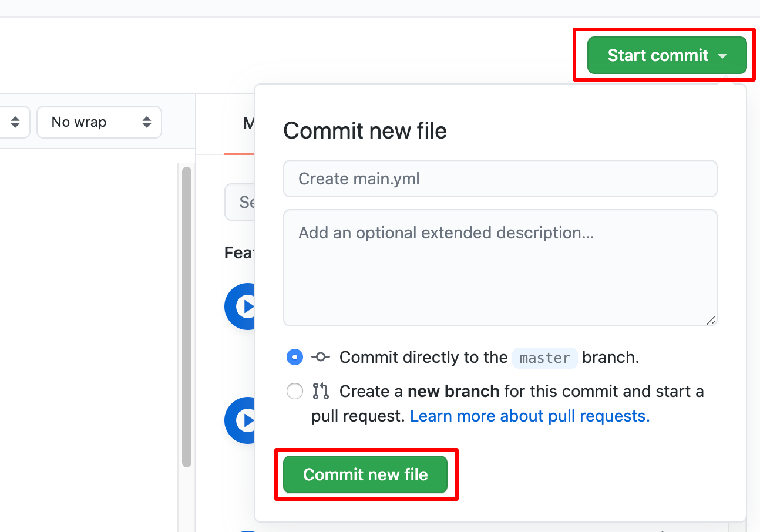760x532 pixels.
Task: Click the commit icon beside commit directly option
Action: (x=320, y=357)
